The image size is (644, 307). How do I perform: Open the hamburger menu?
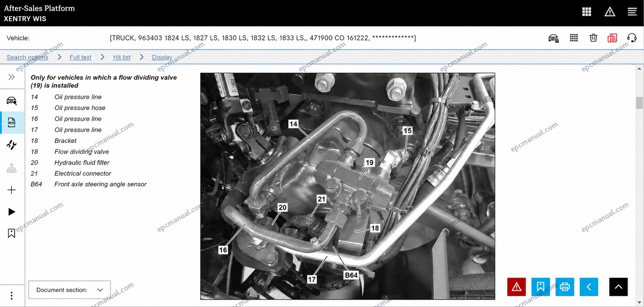tap(632, 12)
